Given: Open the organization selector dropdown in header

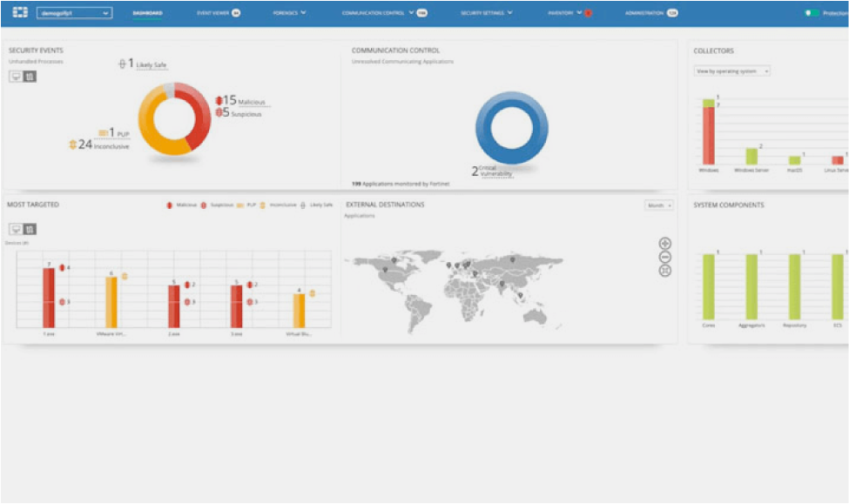Looking at the screenshot, I should pos(75,13).
